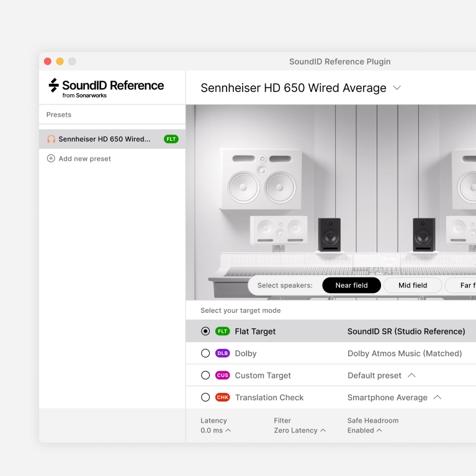Enable the Custom Target radio button

coord(205,375)
